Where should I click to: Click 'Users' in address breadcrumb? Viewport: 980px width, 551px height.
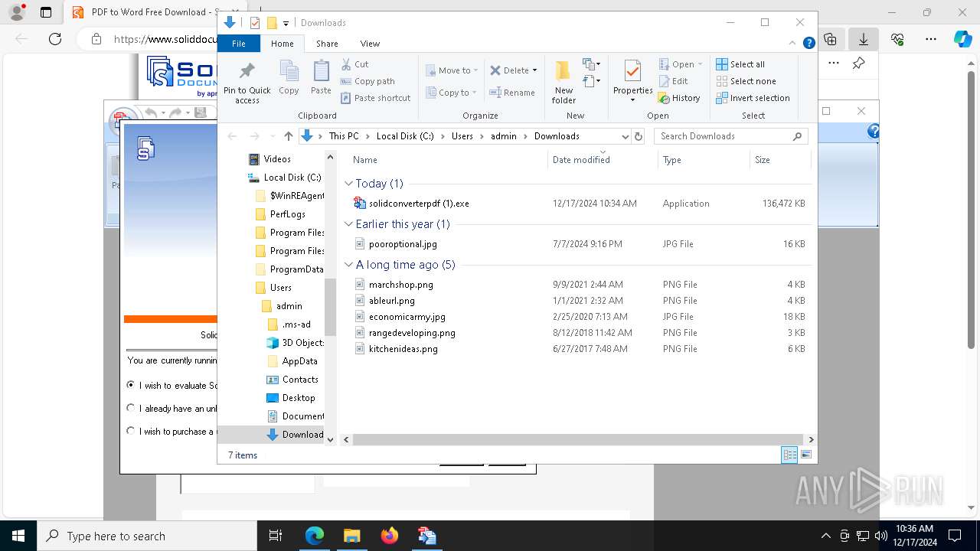coord(462,136)
